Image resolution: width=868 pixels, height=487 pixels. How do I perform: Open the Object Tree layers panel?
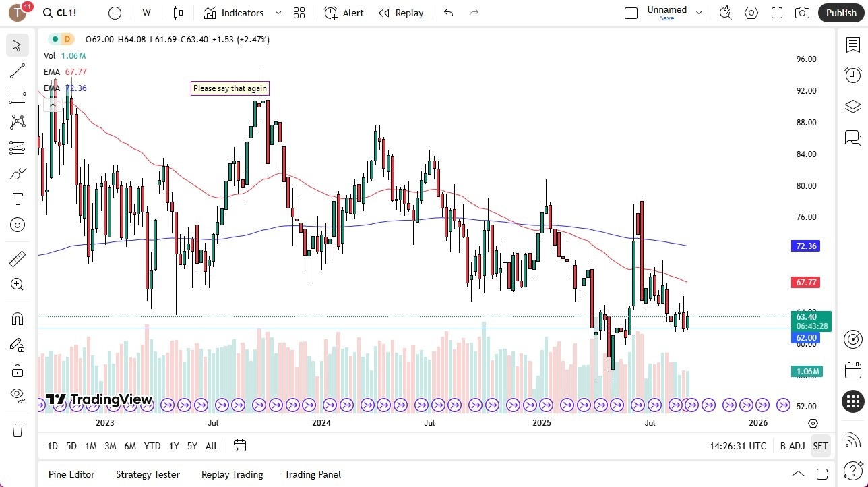pos(852,106)
